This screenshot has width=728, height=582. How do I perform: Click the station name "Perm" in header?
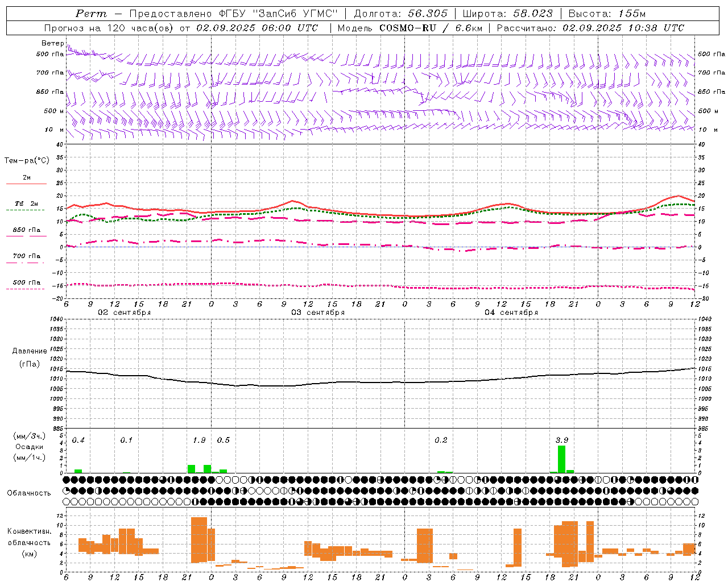pos(91,14)
